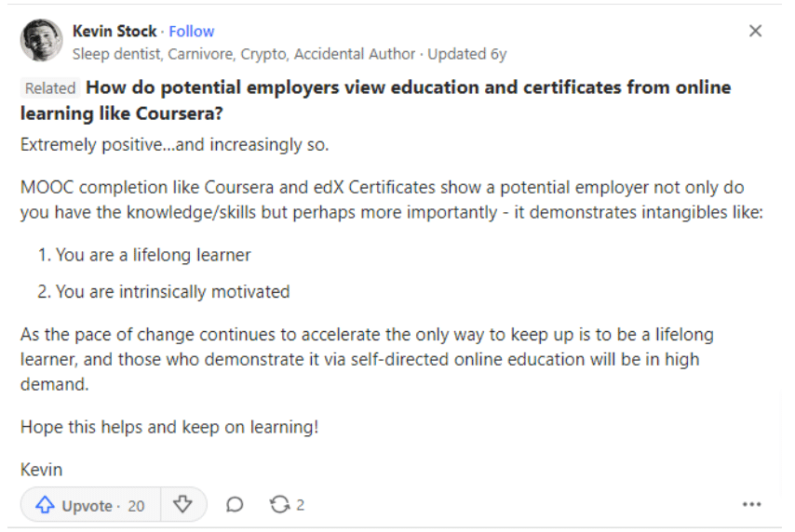Screen dimensions: 795x532
Task: Downvote this answer with the down arrow
Action: (182, 505)
